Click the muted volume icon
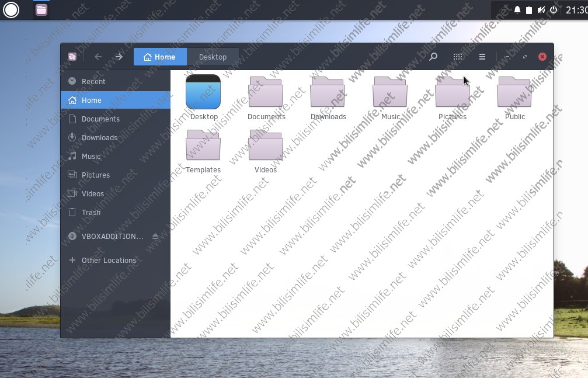Screen dimensions: 588x378 pos(541,10)
